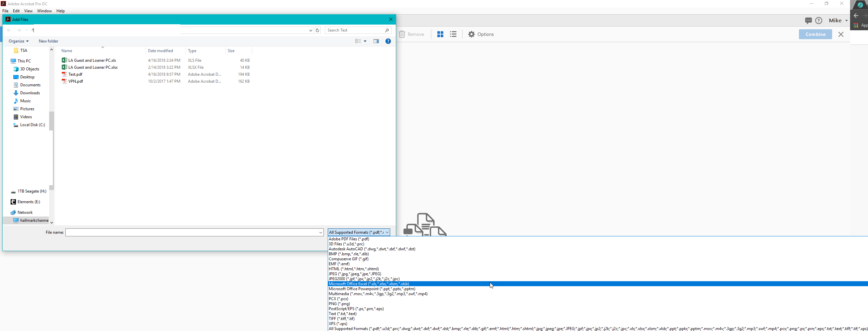Open Documents in navigation pane

click(27, 85)
